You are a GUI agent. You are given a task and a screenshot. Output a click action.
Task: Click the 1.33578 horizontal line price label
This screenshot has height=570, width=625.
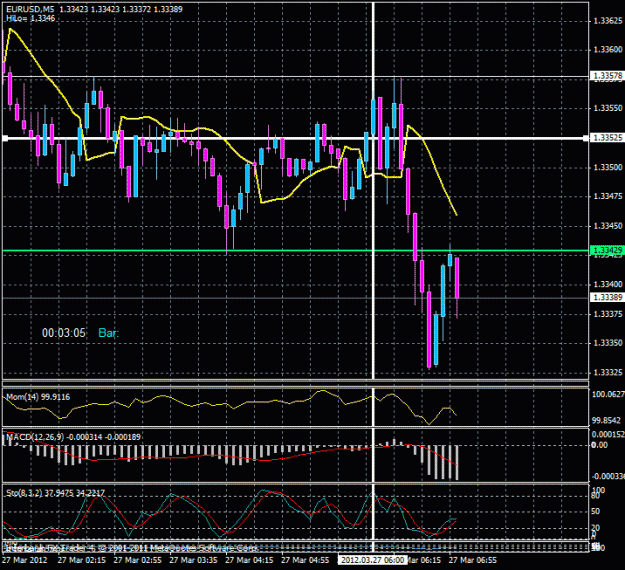(x=607, y=76)
